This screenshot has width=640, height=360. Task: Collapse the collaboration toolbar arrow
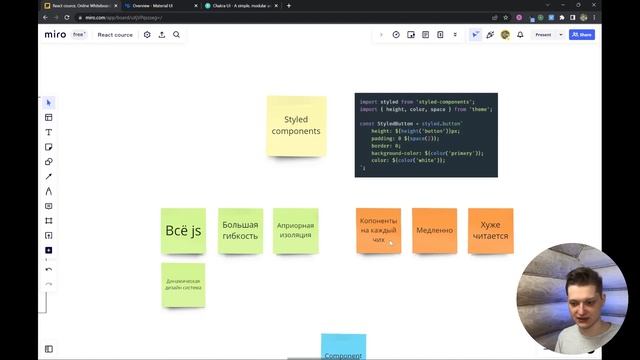[x=381, y=35]
